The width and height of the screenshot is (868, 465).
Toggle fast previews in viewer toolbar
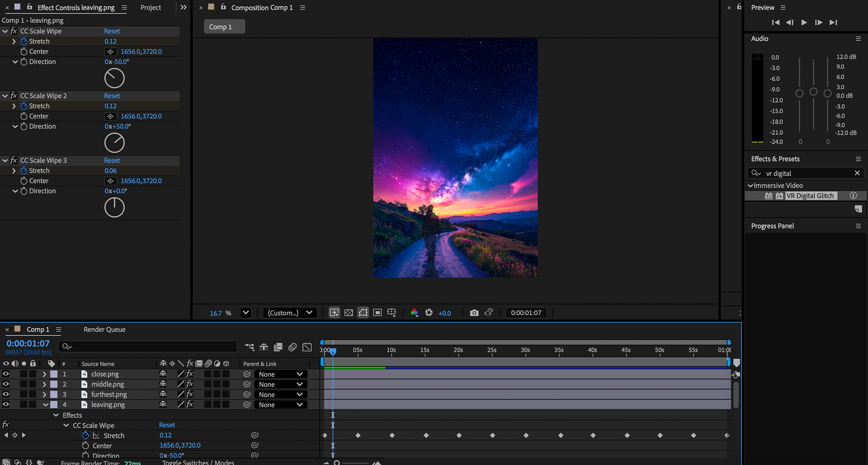coord(334,313)
